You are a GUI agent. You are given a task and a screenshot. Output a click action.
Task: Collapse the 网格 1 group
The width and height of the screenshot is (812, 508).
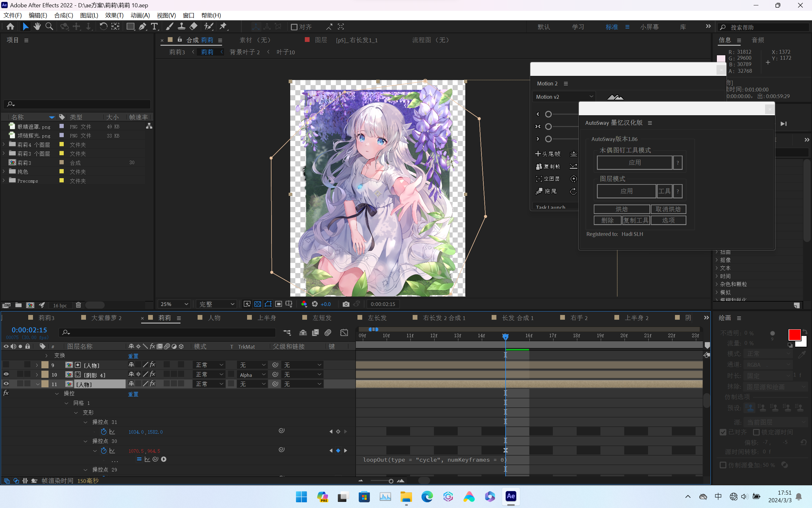click(x=66, y=403)
